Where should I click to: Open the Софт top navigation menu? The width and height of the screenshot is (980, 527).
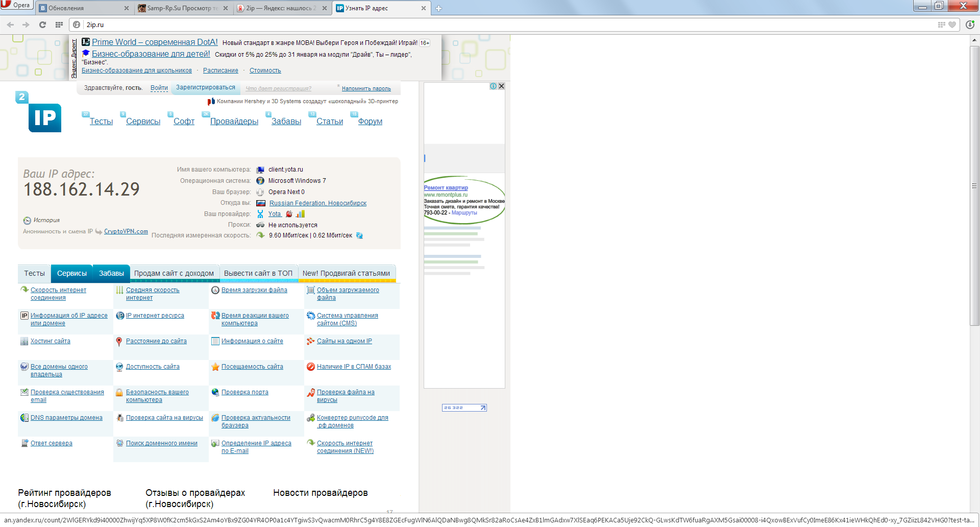point(184,122)
